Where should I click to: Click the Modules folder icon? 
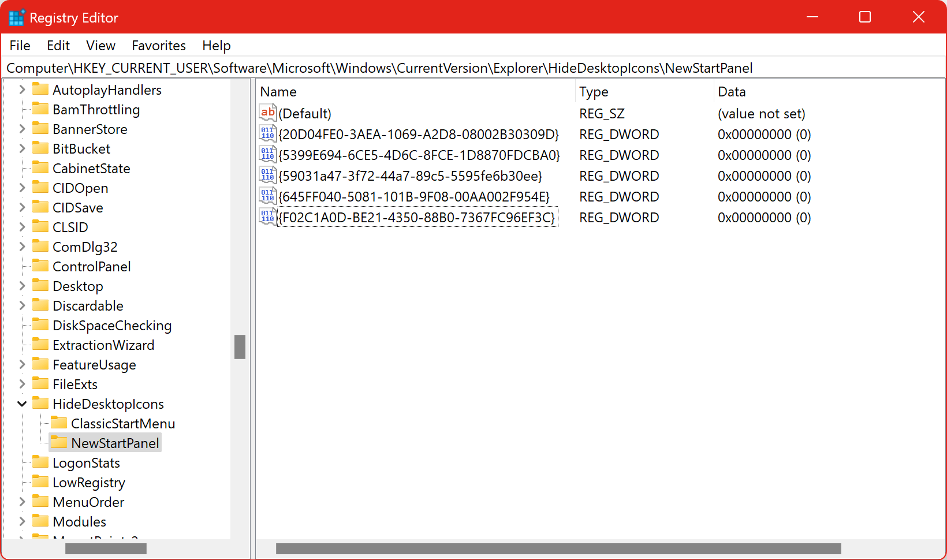tap(40, 521)
